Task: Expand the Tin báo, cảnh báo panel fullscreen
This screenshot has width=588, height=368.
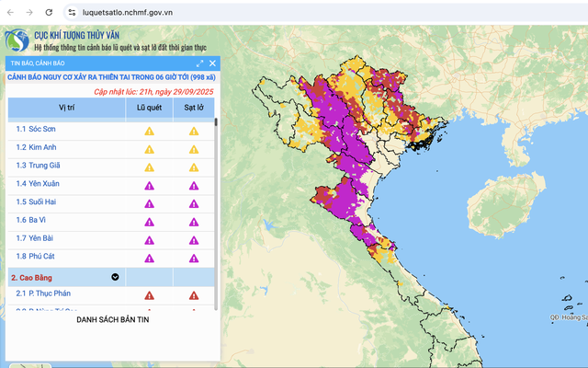Action: pos(199,63)
